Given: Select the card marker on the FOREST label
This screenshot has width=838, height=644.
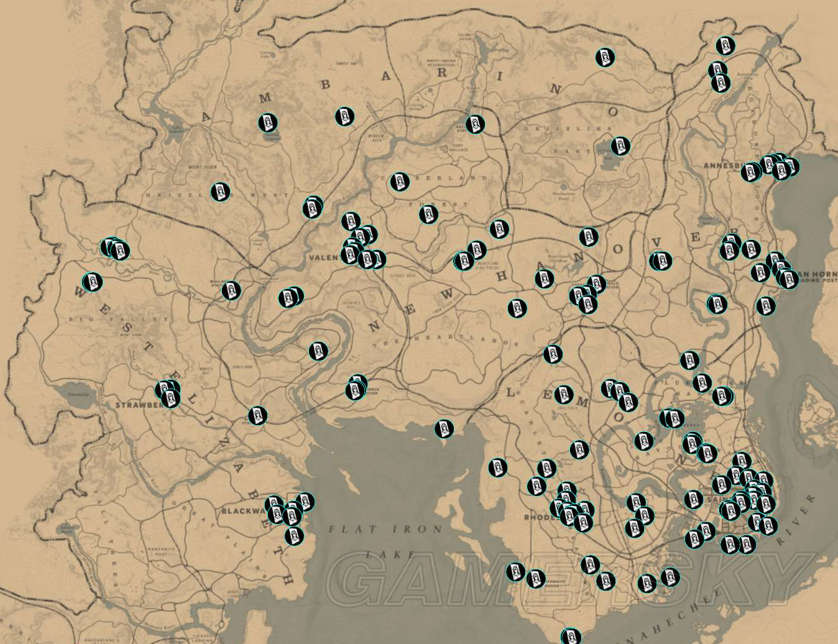Looking at the screenshot, I should point(428,214).
